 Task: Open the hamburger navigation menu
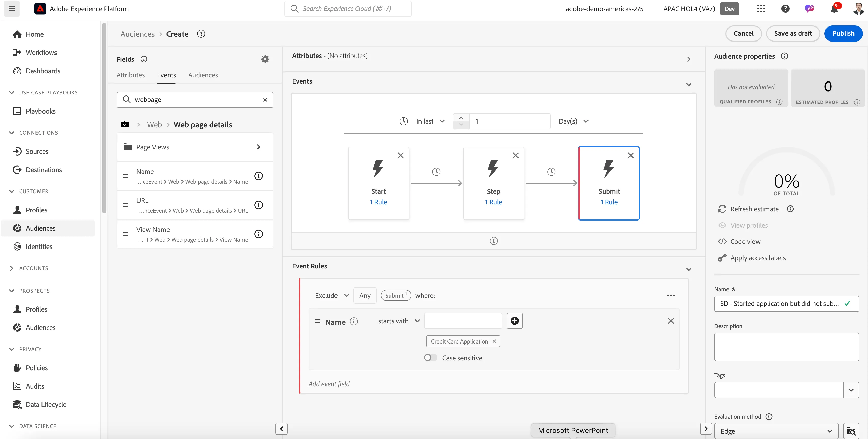[x=12, y=8]
